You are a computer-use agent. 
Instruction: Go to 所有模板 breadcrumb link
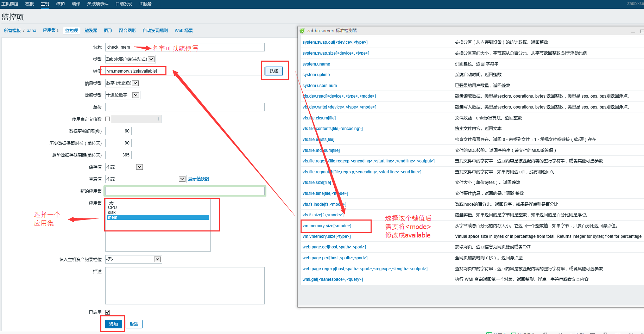pyautogui.click(x=12, y=31)
